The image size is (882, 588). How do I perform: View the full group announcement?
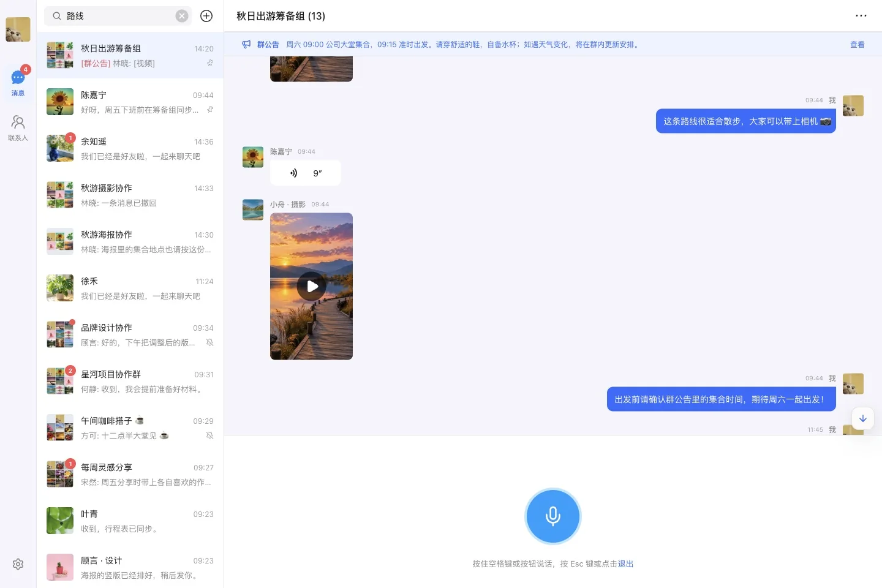pyautogui.click(x=857, y=45)
